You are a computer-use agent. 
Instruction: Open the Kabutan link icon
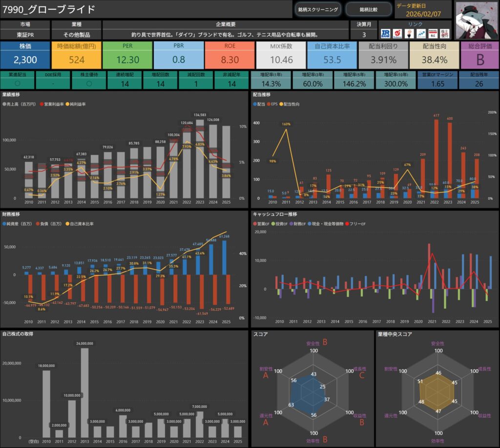pos(397,33)
